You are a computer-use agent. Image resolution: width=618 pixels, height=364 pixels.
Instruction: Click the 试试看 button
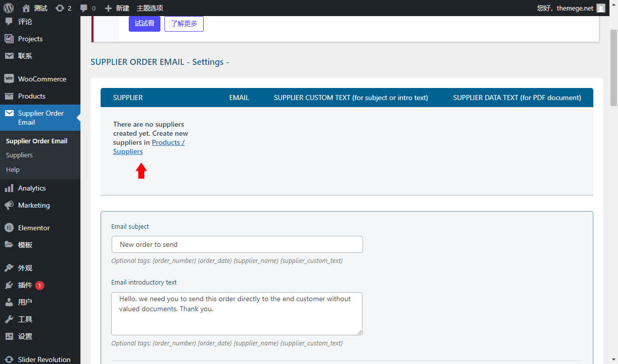[x=144, y=24]
